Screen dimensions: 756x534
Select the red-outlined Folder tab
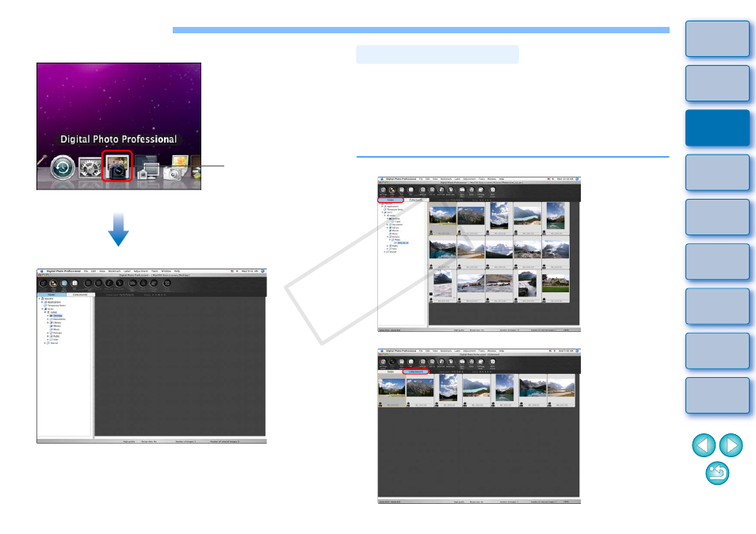click(391, 200)
